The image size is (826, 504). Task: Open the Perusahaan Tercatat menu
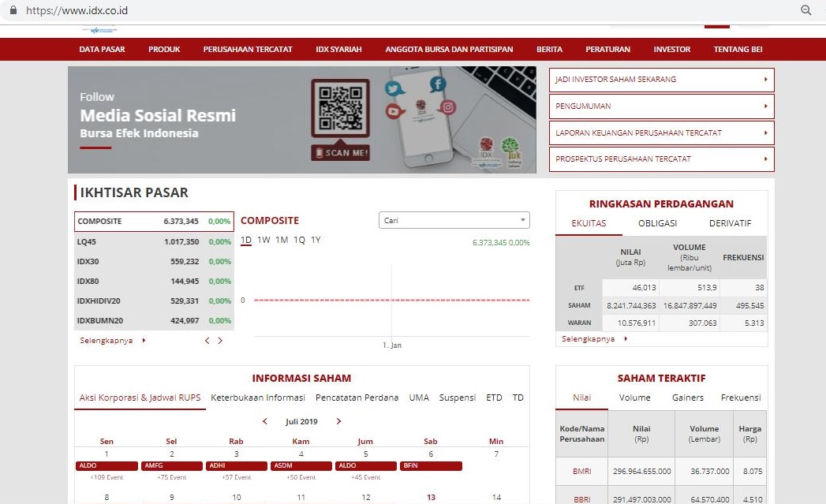[x=248, y=50]
